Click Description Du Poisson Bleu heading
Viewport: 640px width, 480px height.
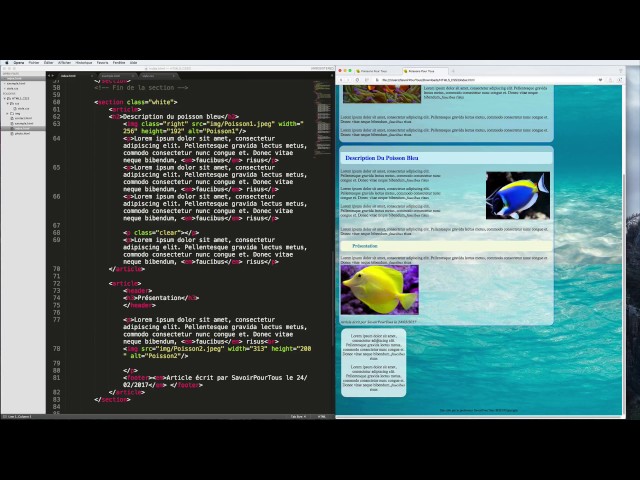382,158
